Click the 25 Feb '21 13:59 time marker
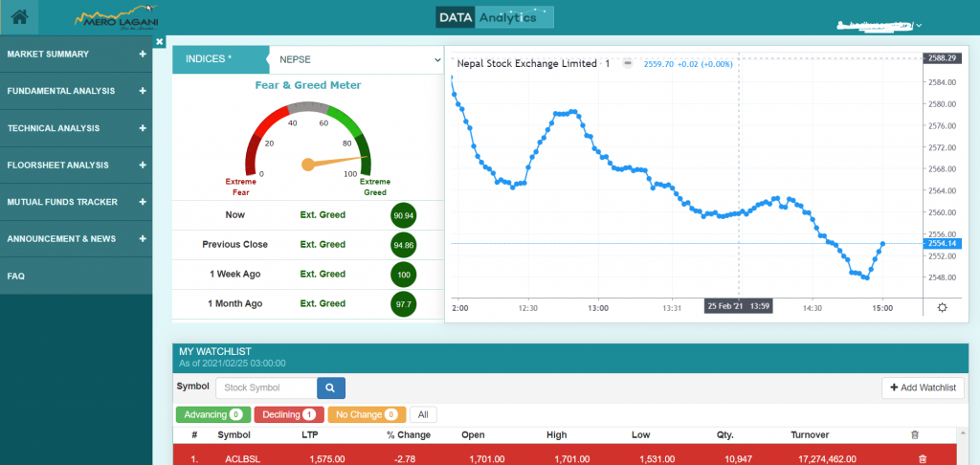This screenshot has height=465, width=980. click(739, 307)
